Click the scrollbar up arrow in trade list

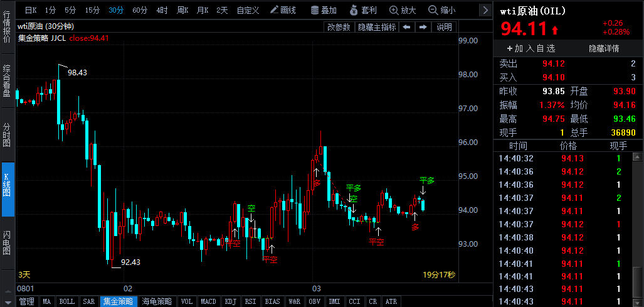tap(637, 157)
